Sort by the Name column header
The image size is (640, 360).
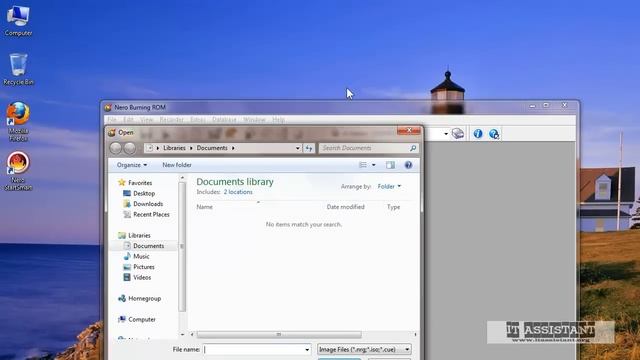(204, 207)
